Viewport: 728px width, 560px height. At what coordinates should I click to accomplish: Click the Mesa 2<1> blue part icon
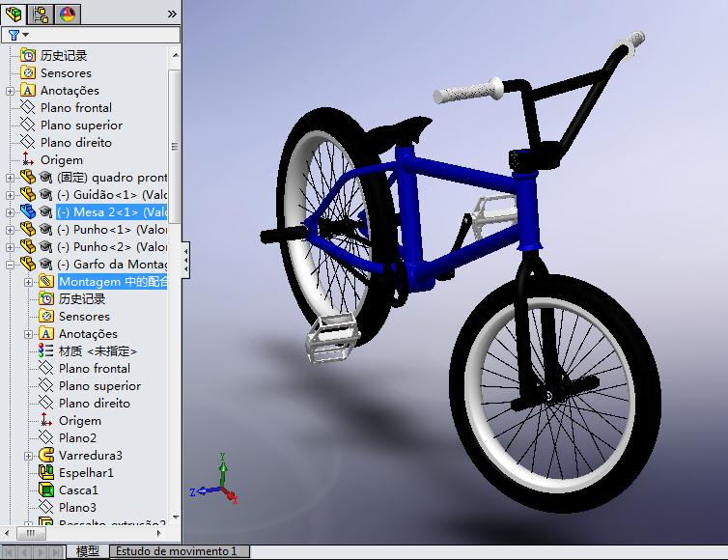coord(28,211)
